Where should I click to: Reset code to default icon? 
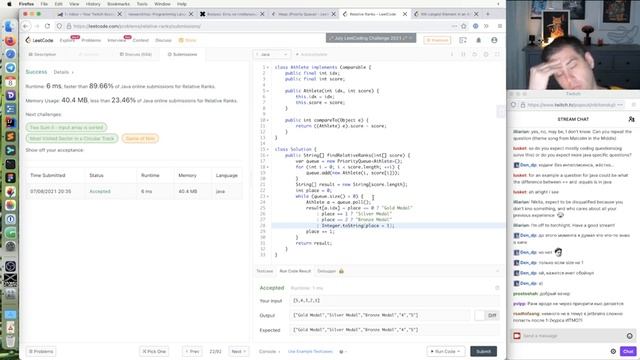[474, 54]
